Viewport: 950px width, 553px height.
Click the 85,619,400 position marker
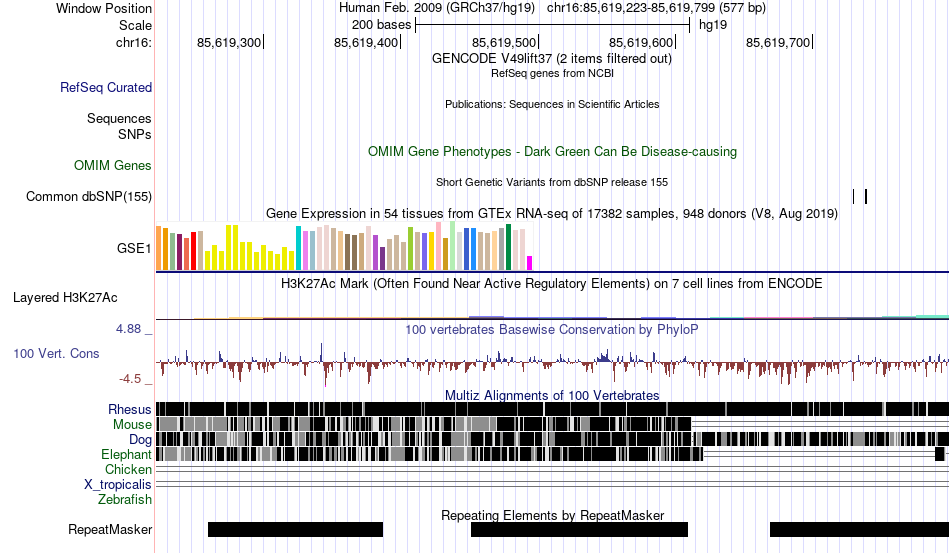(x=367, y=42)
